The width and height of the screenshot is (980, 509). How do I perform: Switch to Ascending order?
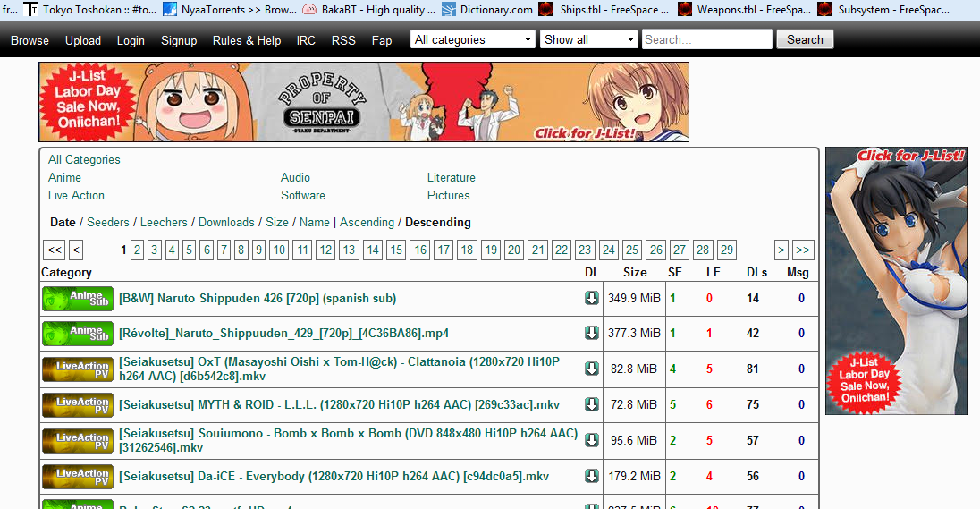pos(367,222)
